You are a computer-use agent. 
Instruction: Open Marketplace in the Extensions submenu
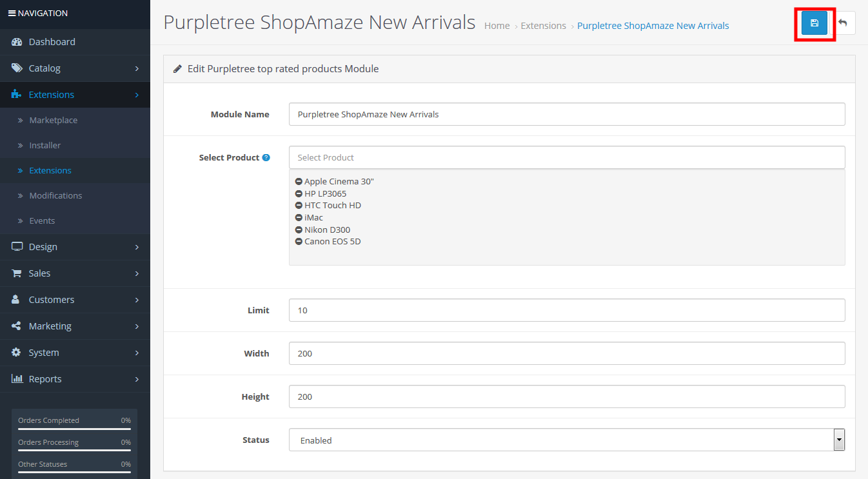(x=53, y=121)
